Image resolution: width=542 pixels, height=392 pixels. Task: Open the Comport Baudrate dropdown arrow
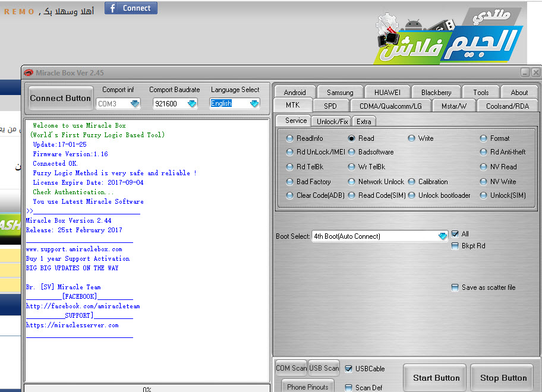[192, 103]
